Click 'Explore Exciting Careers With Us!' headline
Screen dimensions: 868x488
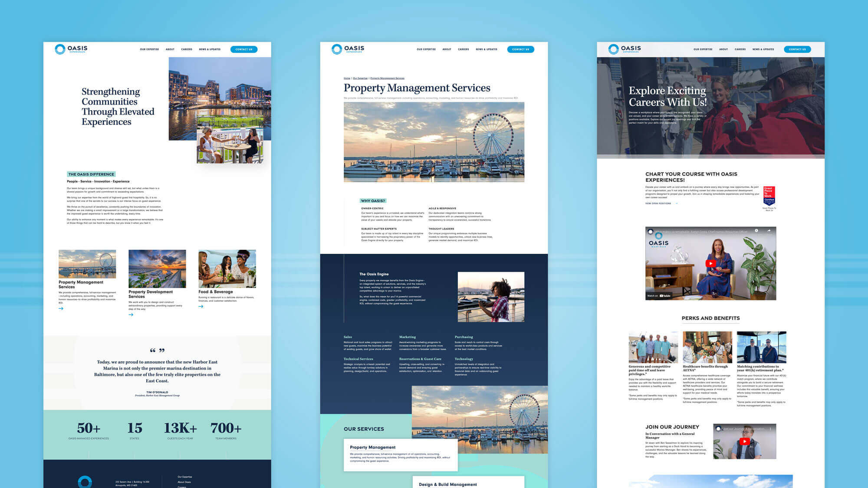point(667,96)
